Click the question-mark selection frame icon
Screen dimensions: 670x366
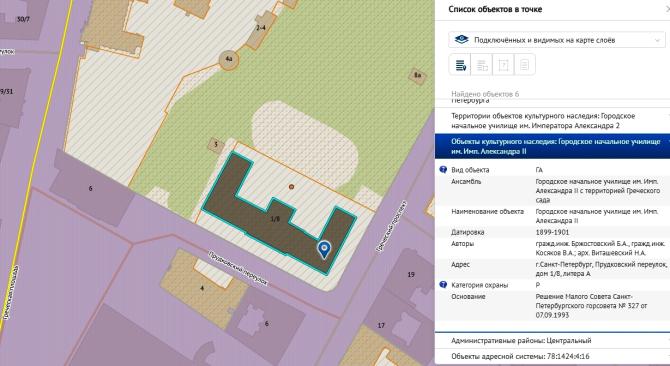pos(503,65)
